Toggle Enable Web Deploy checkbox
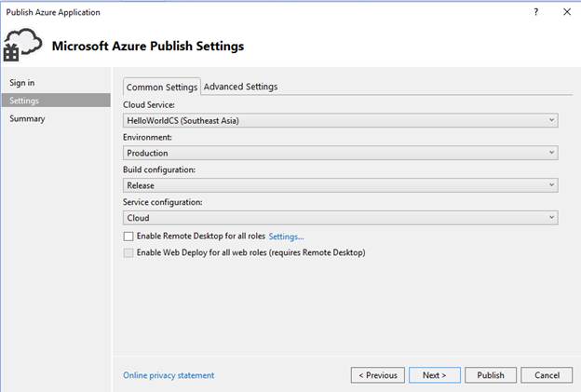Screen dimensions: 581x392 tap(128, 252)
